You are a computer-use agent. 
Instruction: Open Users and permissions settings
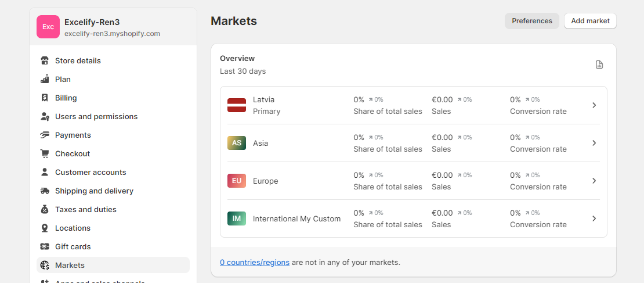pyautogui.click(x=96, y=117)
